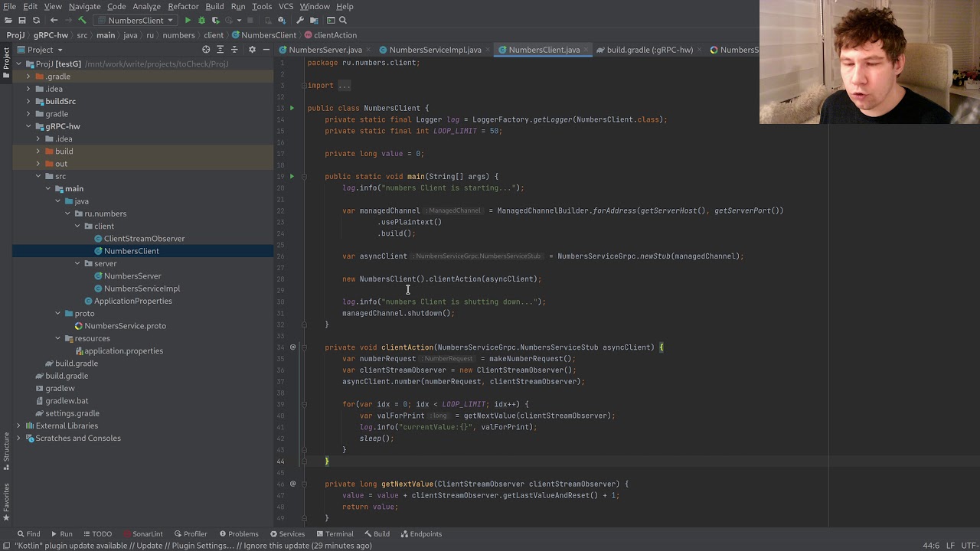980x551 pixels.
Task: Open the Favorites side panel tab
Action: 6,502
